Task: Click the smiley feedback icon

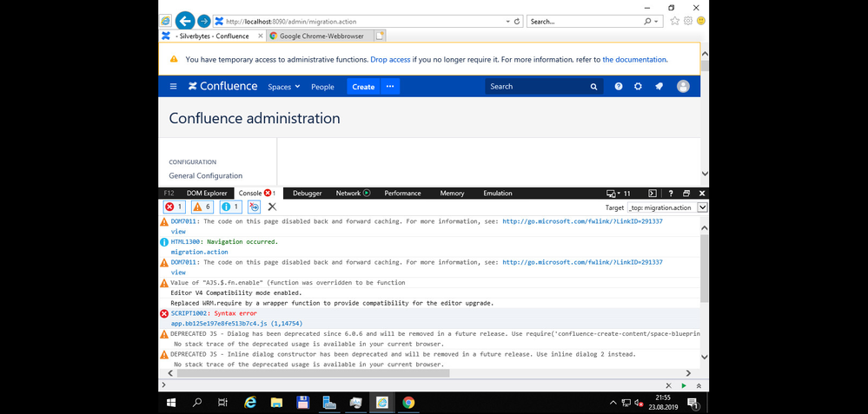Action: (701, 21)
